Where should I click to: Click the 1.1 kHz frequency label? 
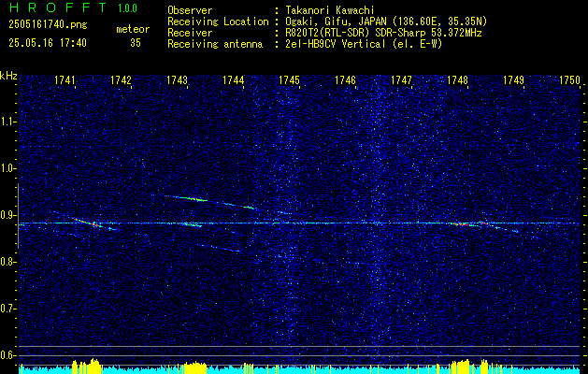pos(8,122)
